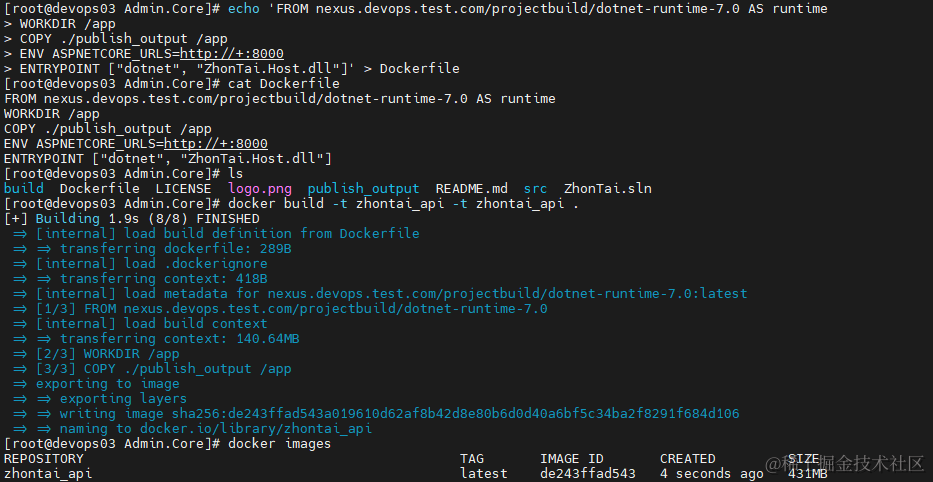Click the zhontai_api repository entry
This screenshot has width=933, height=482.
pyautogui.click(x=48, y=474)
